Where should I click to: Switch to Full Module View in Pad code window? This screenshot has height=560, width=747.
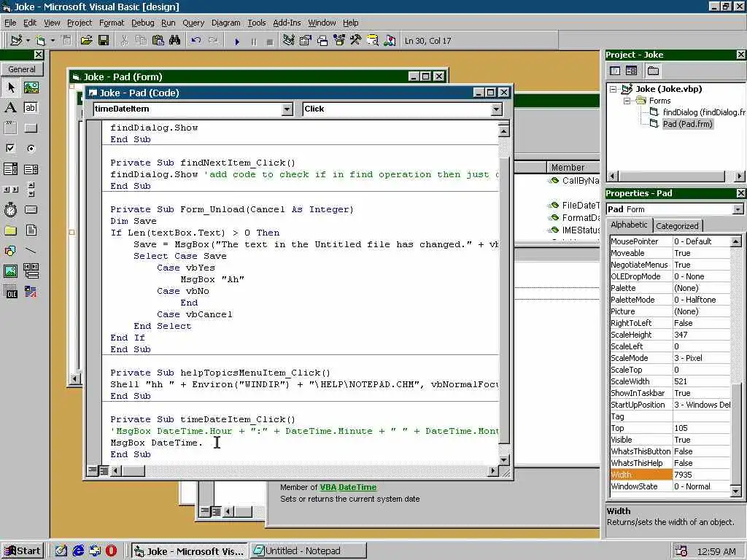tap(104, 471)
